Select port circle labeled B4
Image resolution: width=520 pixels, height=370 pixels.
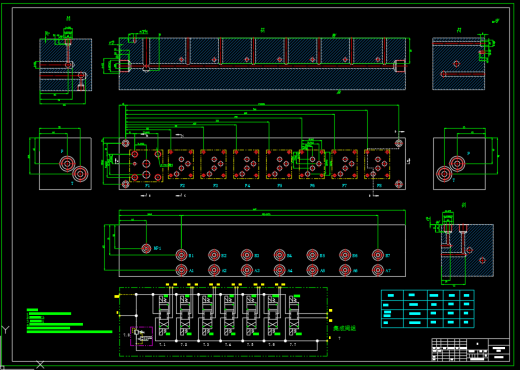(279, 255)
